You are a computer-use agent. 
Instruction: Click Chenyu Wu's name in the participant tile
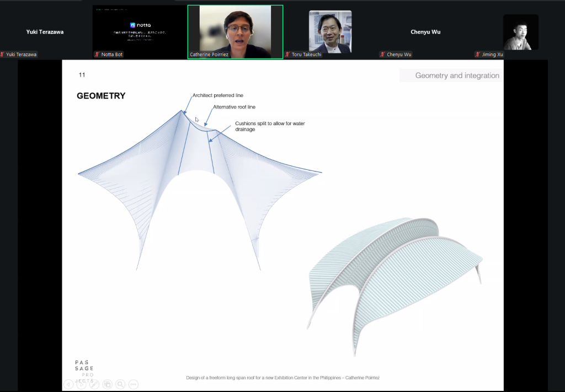click(425, 32)
